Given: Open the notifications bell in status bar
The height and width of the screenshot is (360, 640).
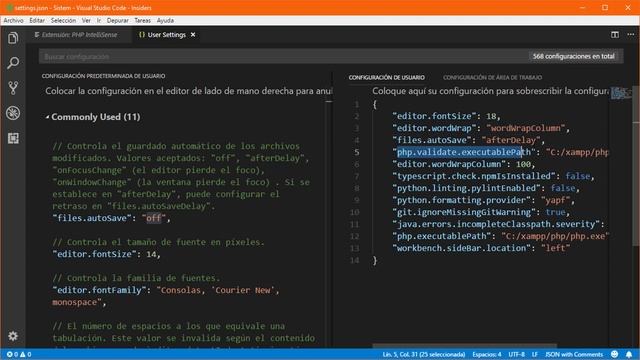Looking at the screenshot, I should (x=629, y=354).
